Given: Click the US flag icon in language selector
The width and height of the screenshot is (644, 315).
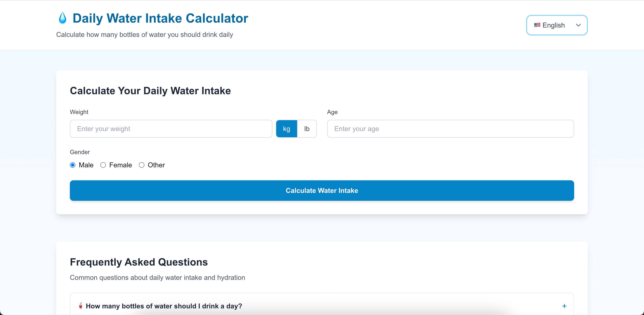Looking at the screenshot, I should pyautogui.click(x=537, y=25).
